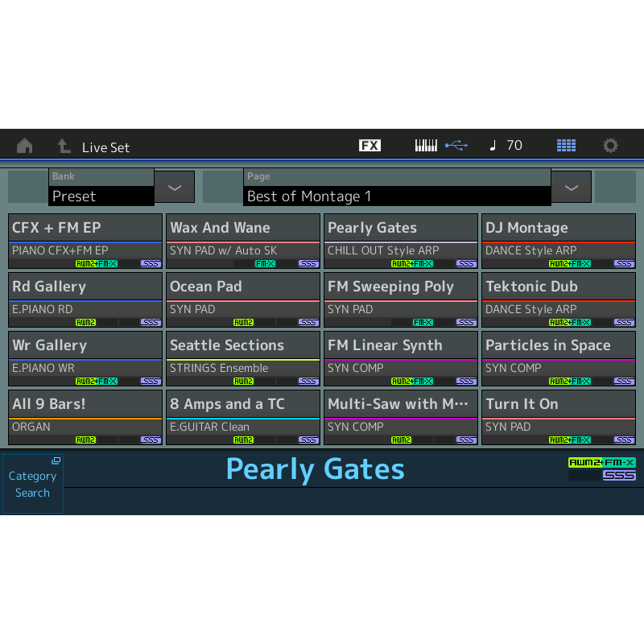Open the Live Set grid icon
The image size is (644, 644).
pyautogui.click(x=566, y=146)
